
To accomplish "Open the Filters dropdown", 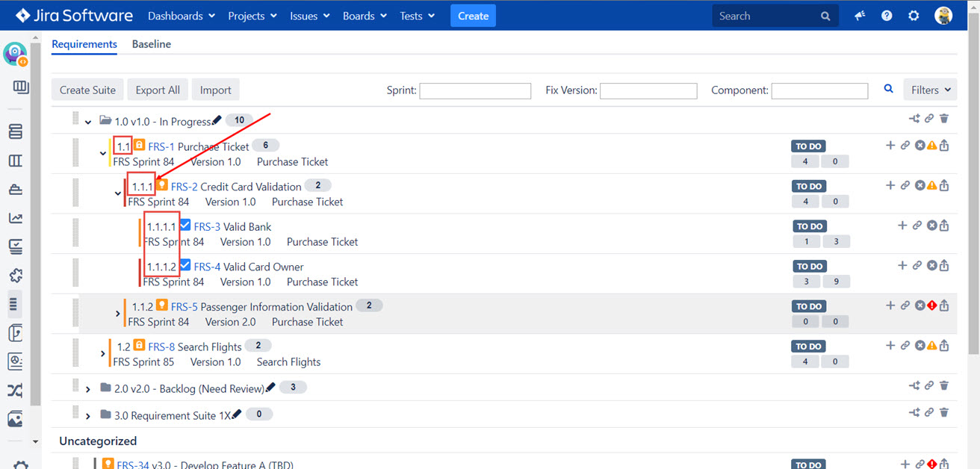I will tap(930, 90).
